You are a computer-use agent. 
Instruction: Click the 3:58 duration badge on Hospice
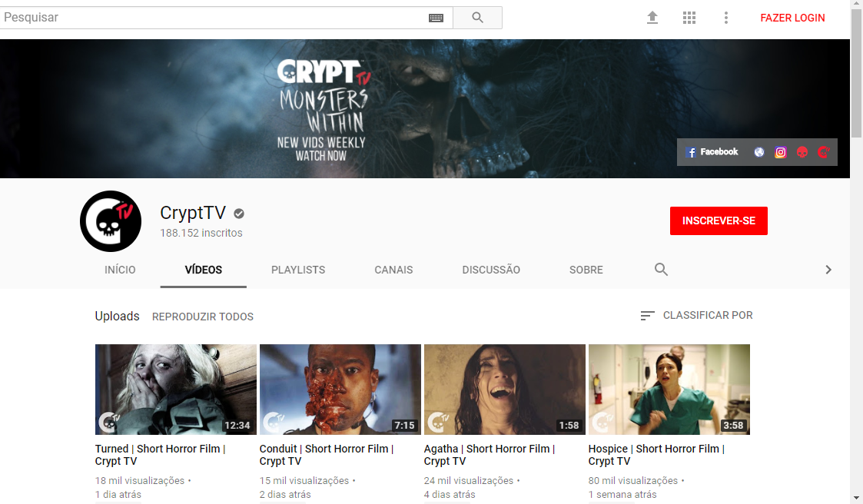(x=733, y=426)
